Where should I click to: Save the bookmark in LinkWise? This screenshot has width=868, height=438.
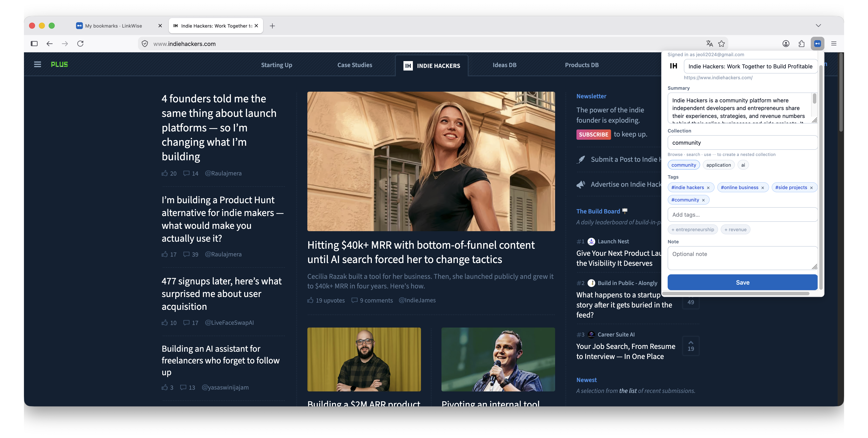(743, 282)
